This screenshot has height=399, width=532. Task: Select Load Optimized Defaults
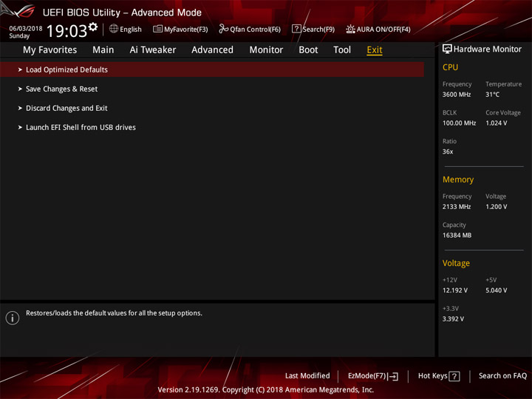pos(212,69)
